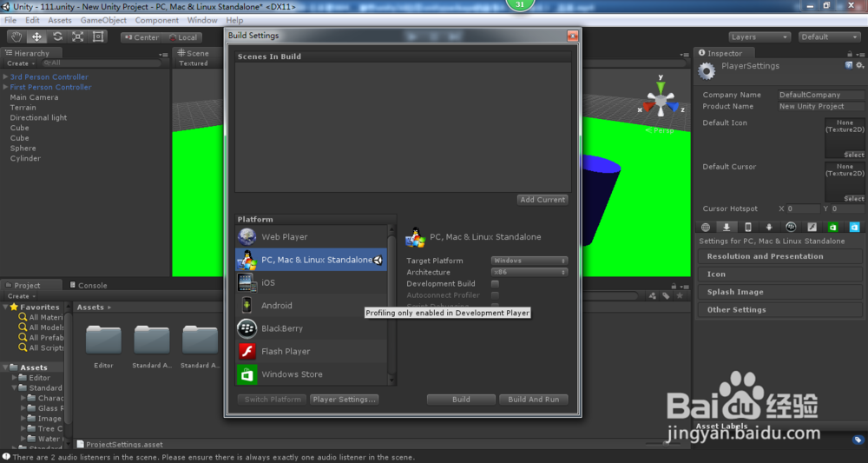868x463 pixels.
Task: Click the Build button
Action: pos(461,400)
